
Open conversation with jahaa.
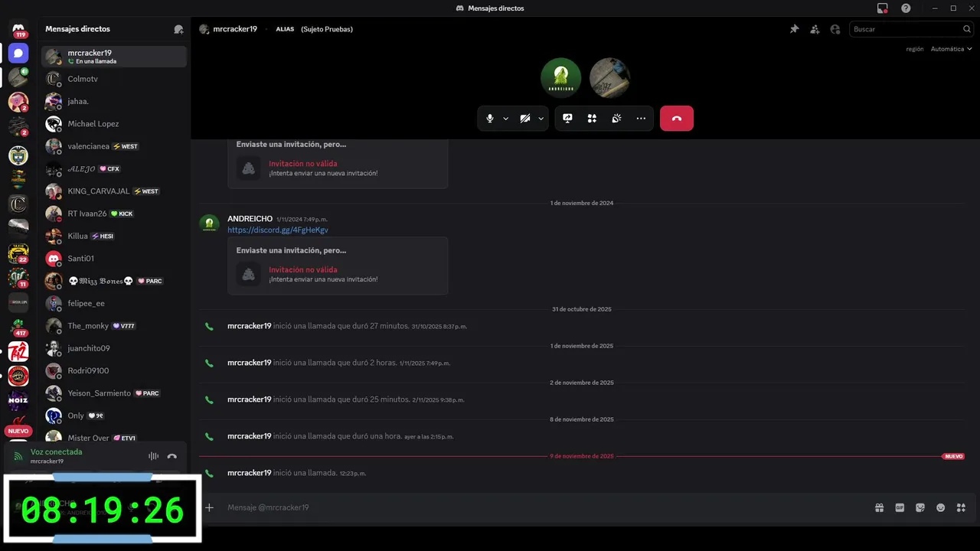tap(114, 101)
